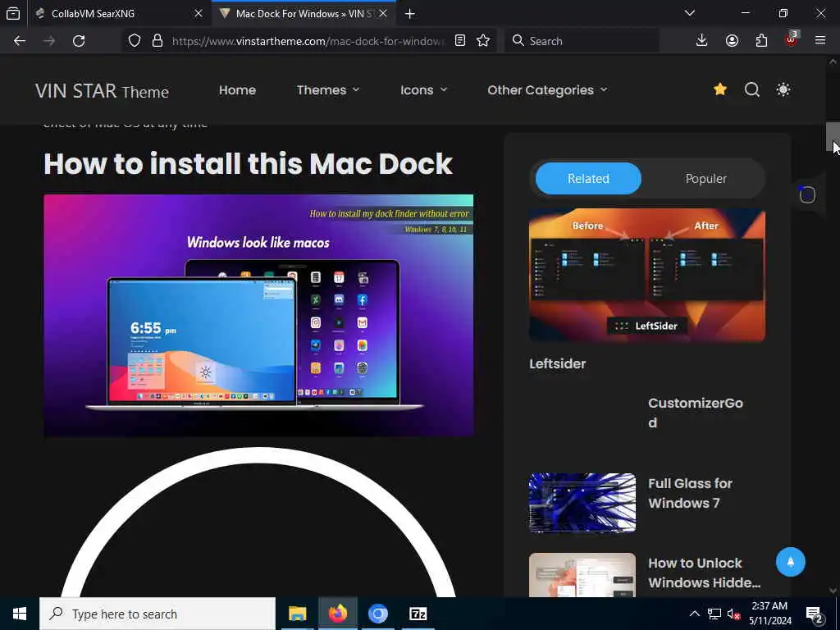
Task: Open the site search magnifier icon
Action: pyautogui.click(x=752, y=89)
